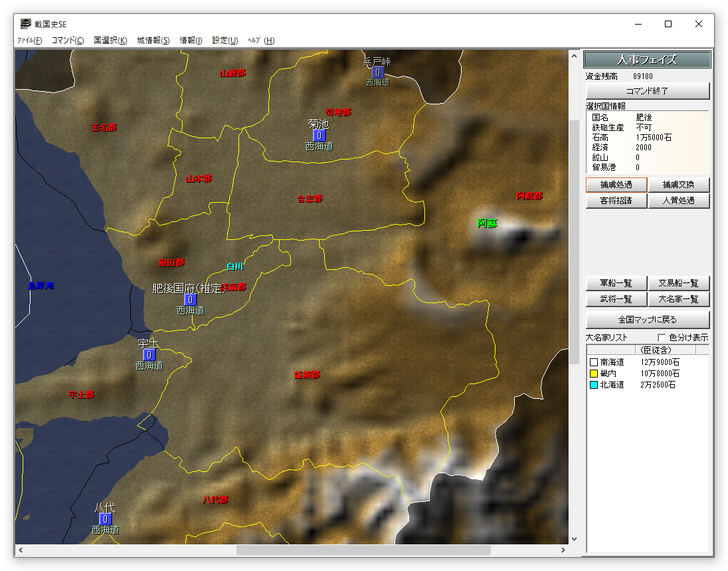Return via 全国マップに戻る button
The image size is (728, 571).
click(648, 320)
